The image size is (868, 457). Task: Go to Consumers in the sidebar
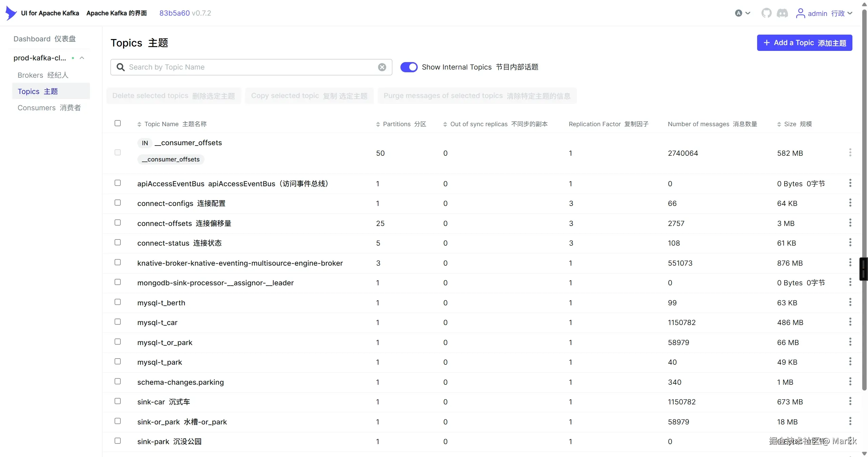49,108
